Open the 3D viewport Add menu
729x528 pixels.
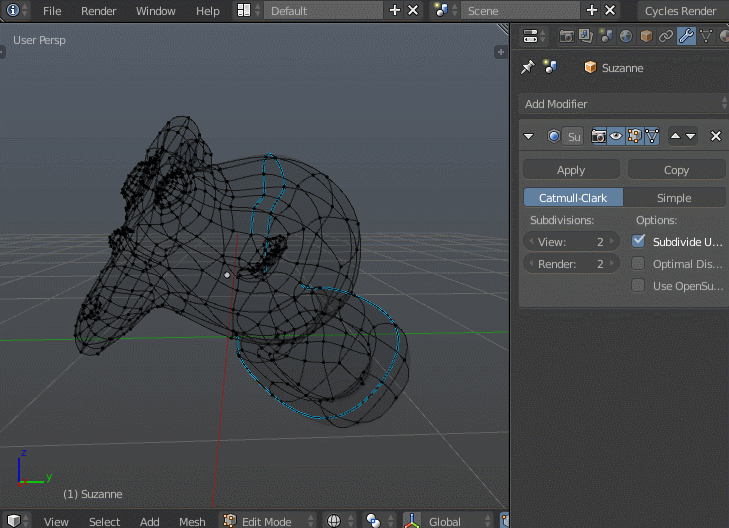pyautogui.click(x=150, y=521)
